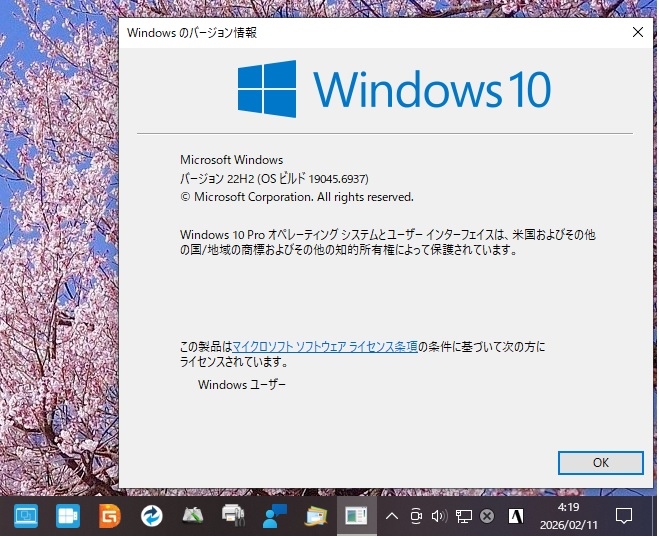Click the camera Meet Now tray icon

pos(416,517)
